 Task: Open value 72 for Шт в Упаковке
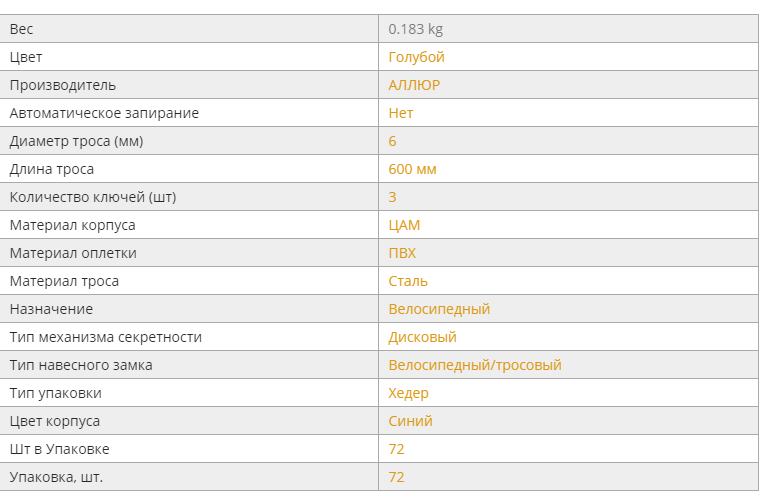click(x=396, y=449)
